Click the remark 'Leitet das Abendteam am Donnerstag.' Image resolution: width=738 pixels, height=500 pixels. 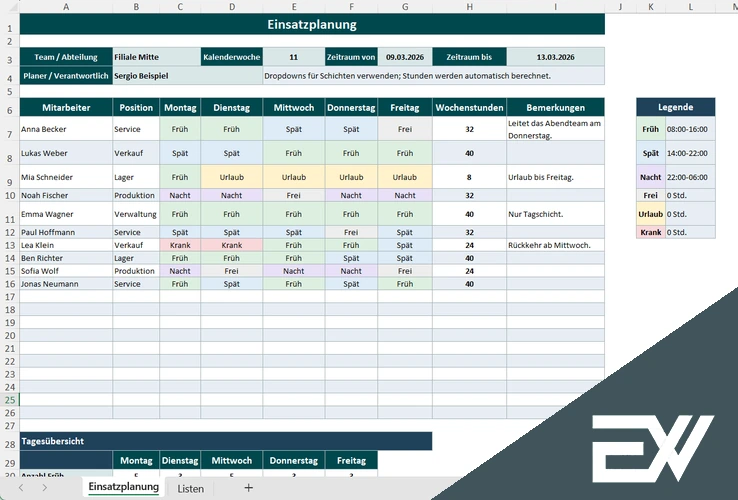[x=555, y=129]
